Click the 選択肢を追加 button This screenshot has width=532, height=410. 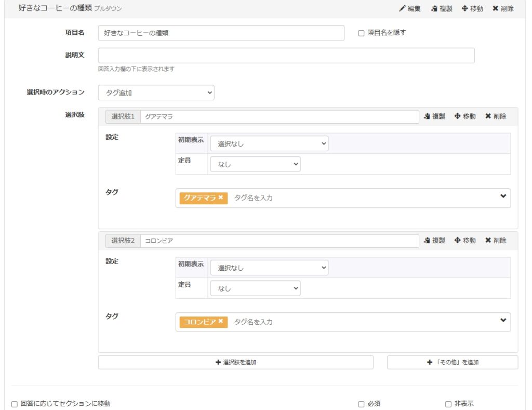[x=235, y=362]
